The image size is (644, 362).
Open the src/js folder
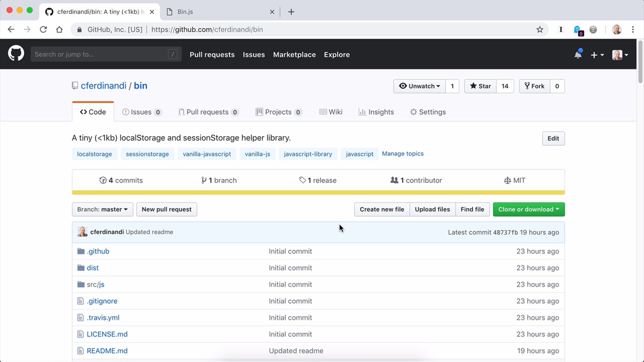click(x=96, y=285)
